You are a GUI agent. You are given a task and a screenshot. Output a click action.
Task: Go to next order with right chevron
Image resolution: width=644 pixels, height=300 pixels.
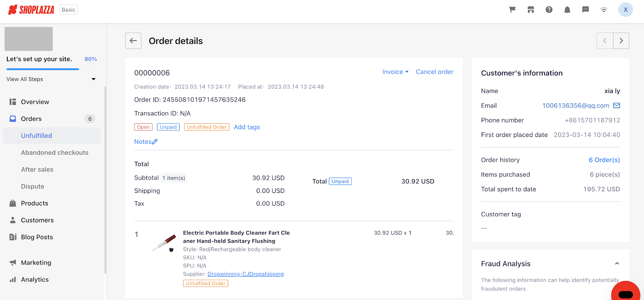pos(621,41)
